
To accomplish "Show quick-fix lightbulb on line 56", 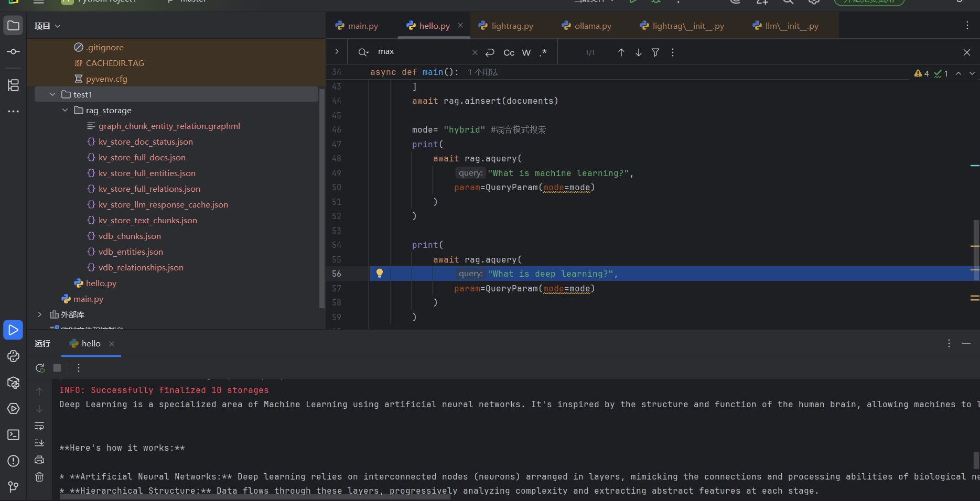I will click(x=380, y=273).
